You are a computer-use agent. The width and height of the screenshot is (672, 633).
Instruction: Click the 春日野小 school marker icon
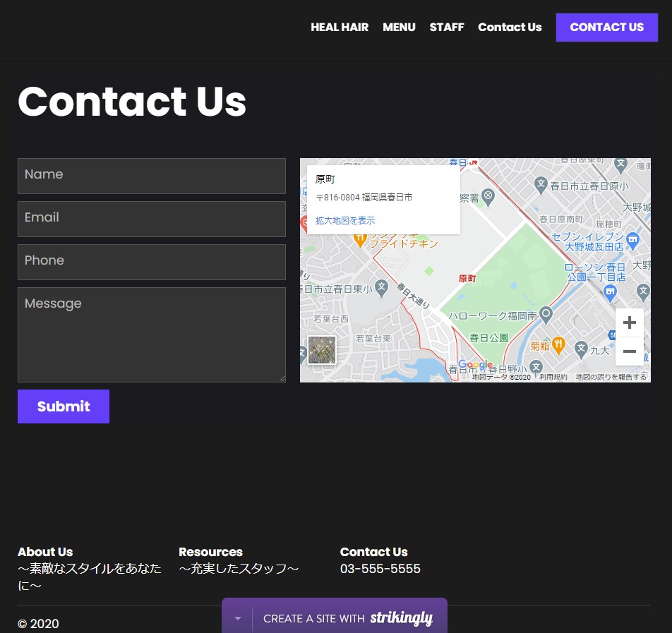[536, 367]
